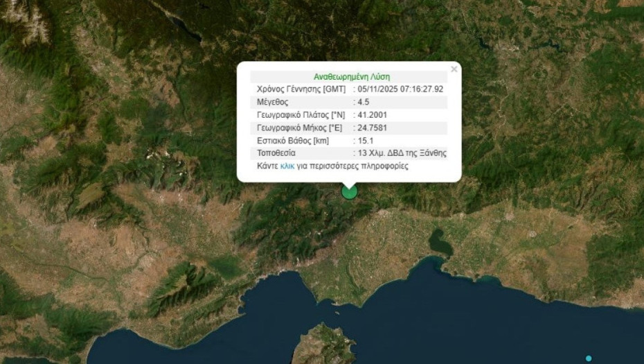Click the focal depth value '15.1'
This screenshot has width=644, height=364.
[366, 141]
